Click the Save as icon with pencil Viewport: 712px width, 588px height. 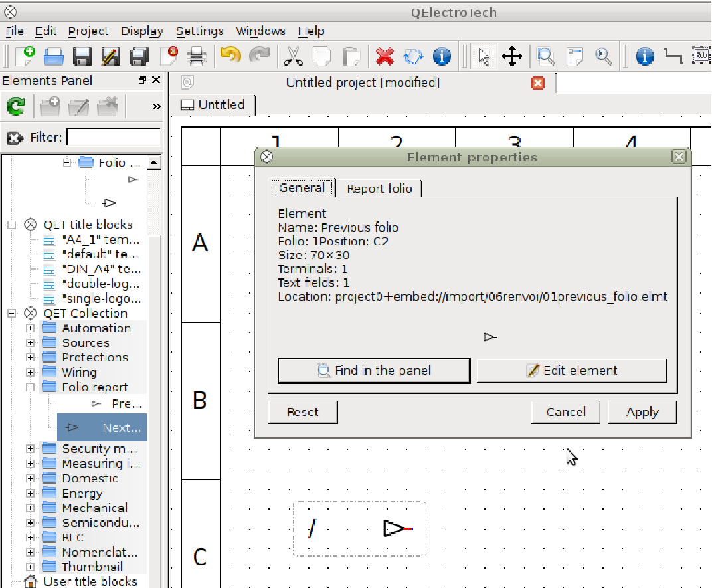point(110,56)
